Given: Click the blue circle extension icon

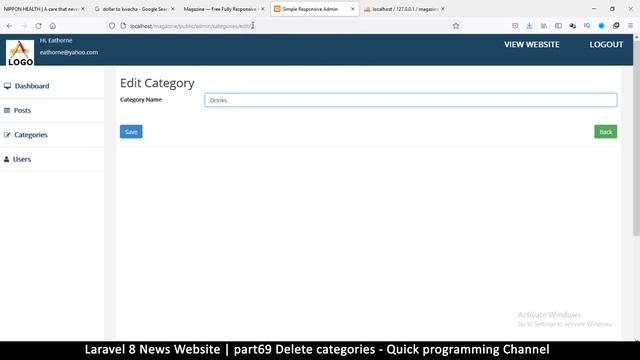Looking at the screenshot, I should point(601,26).
